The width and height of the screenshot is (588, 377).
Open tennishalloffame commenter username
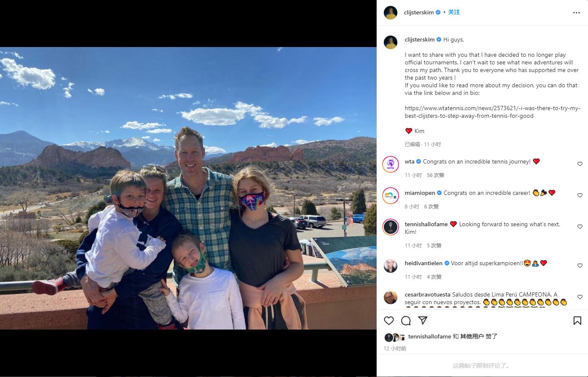coord(426,224)
